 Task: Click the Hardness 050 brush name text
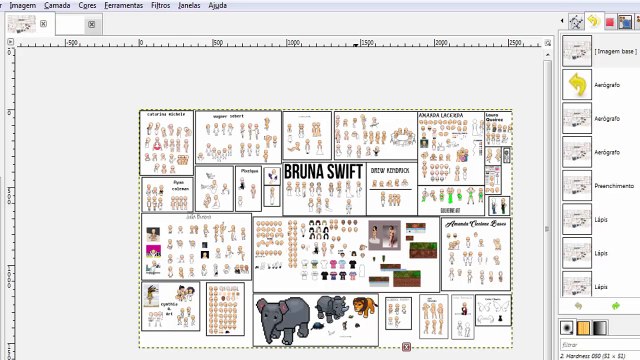592,356
